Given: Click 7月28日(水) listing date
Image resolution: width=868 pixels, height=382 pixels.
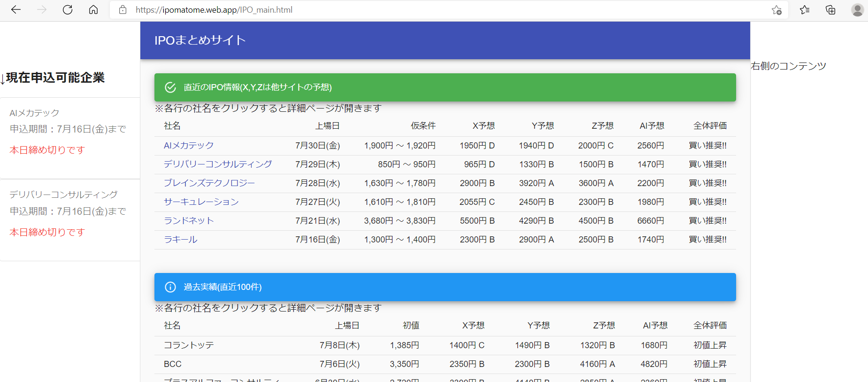Looking at the screenshot, I should [318, 183].
